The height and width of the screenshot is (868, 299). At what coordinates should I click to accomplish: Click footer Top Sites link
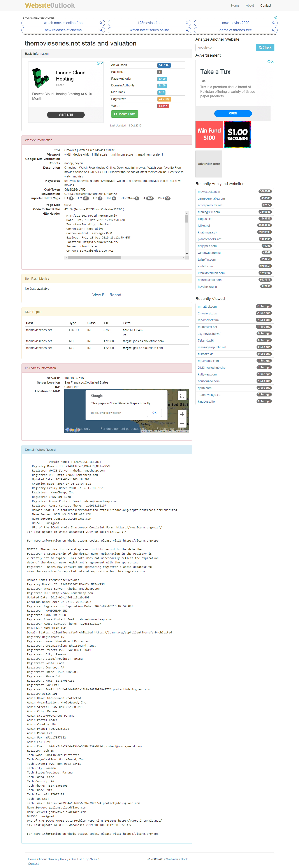(x=90, y=859)
